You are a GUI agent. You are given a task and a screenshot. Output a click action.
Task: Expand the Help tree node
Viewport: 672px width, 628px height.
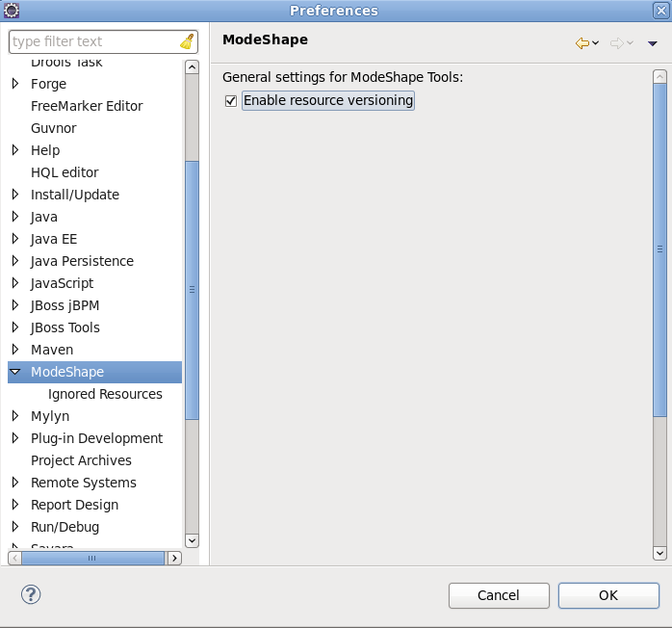[x=15, y=150]
